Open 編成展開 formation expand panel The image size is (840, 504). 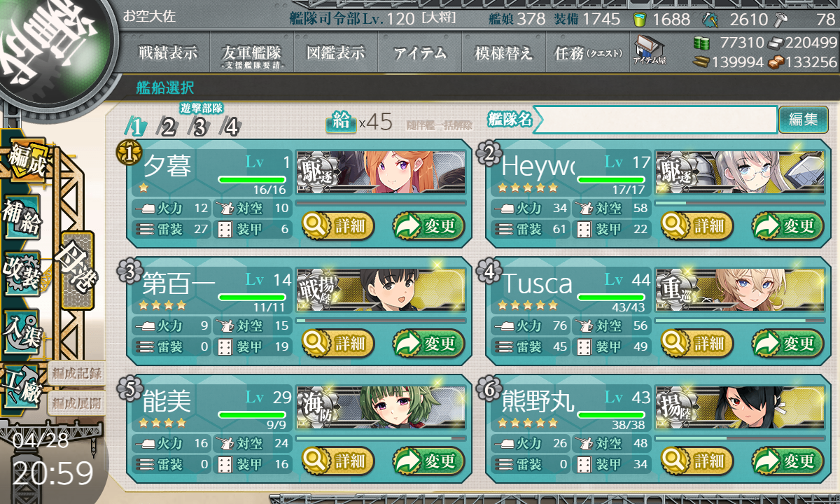tap(77, 402)
